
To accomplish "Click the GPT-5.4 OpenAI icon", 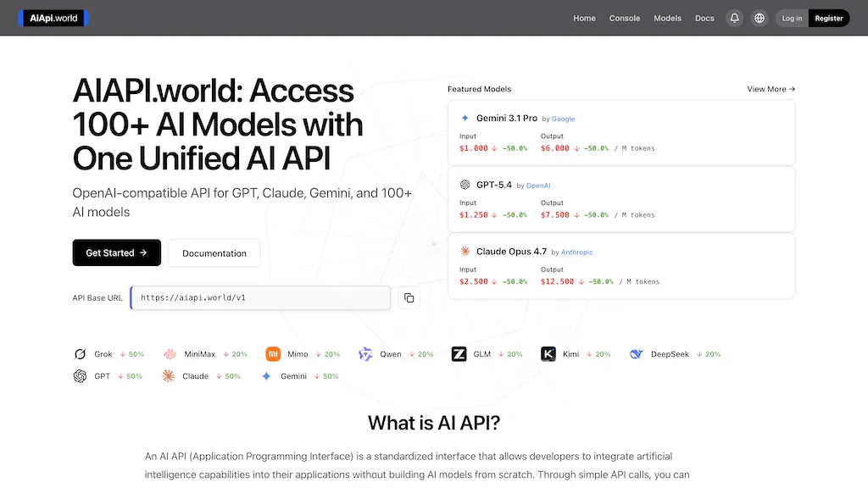I will 465,185.
